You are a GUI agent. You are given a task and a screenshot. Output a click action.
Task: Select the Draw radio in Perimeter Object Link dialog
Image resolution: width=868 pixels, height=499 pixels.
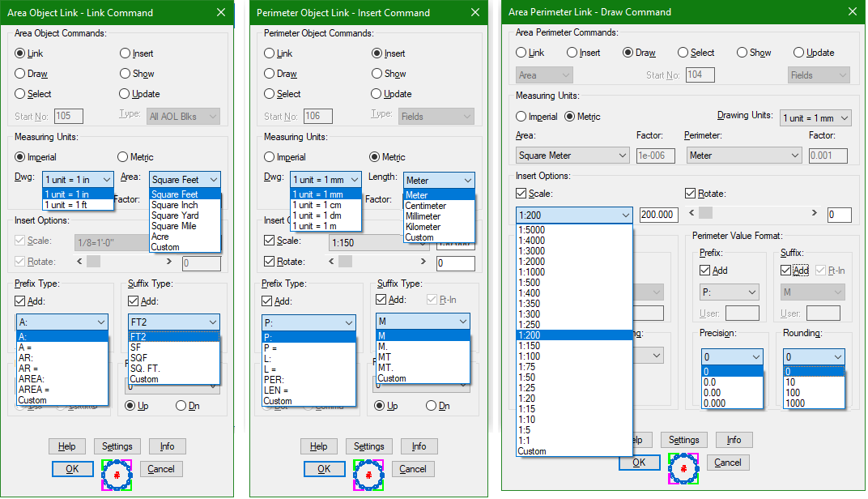(x=270, y=73)
